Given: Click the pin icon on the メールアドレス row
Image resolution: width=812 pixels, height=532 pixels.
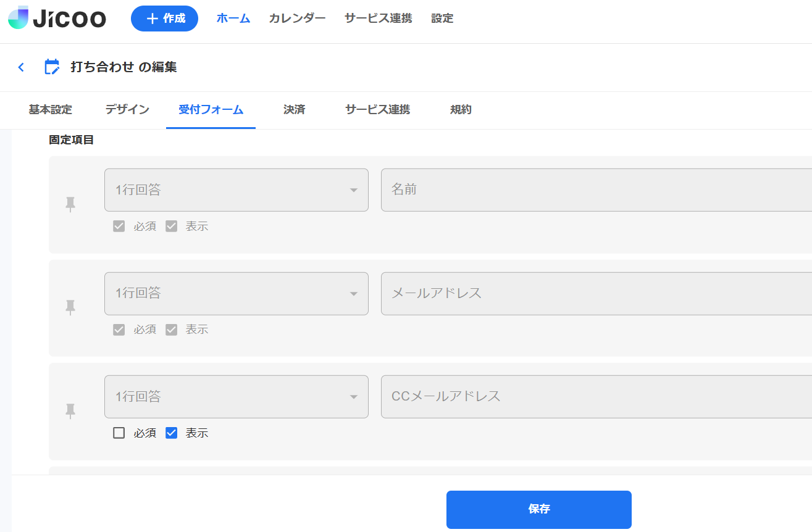Looking at the screenshot, I should pyautogui.click(x=71, y=307).
